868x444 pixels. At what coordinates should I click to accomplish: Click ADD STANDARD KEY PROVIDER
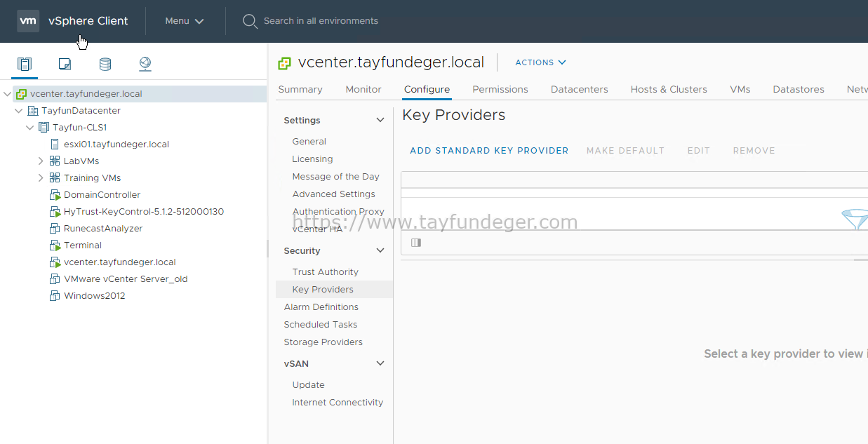(489, 151)
